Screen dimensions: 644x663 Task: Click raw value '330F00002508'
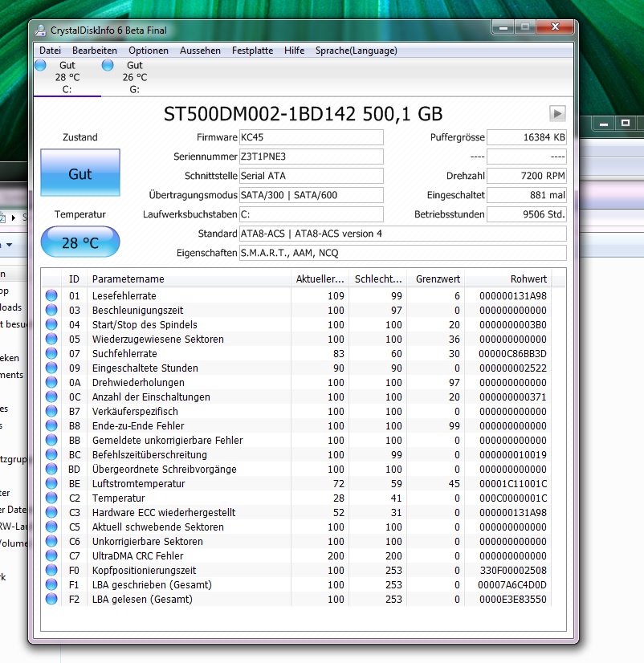pyautogui.click(x=513, y=570)
